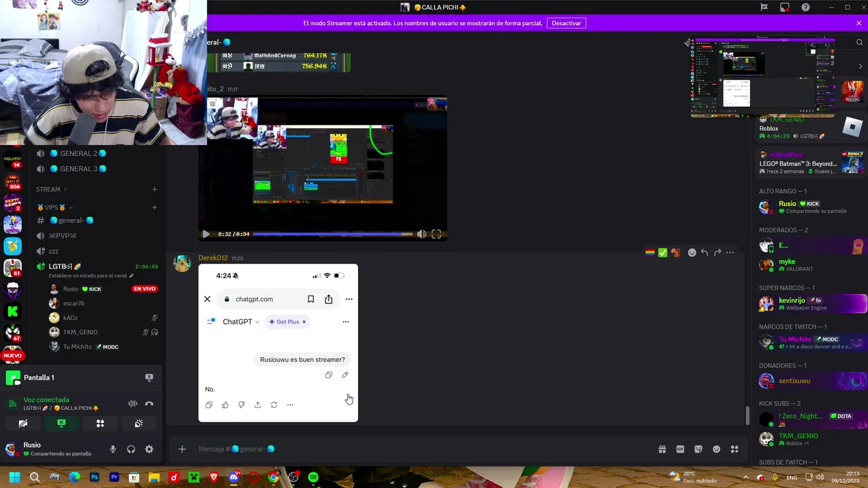Open apps launcher icon in message bar
This screenshot has width=868, height=488.
(734, 449)
